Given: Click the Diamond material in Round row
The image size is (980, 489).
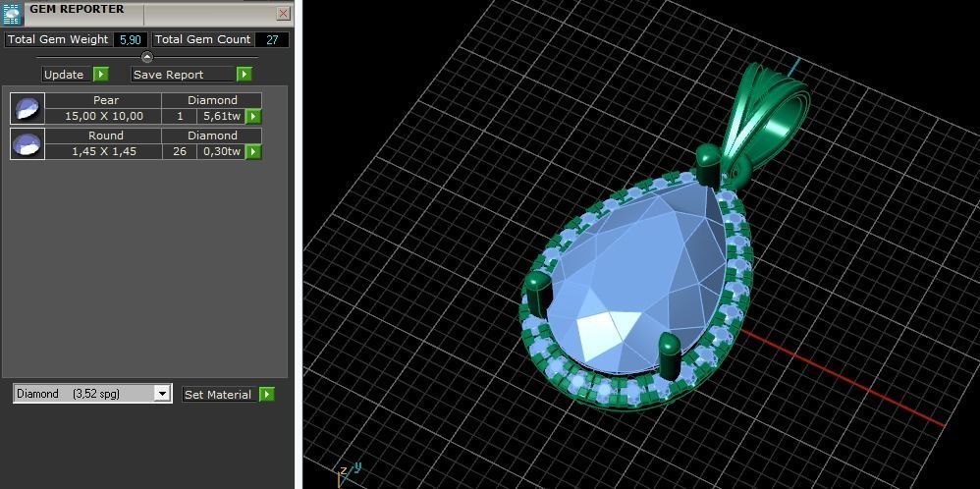Looking at the screenshot, I should click(x=212, y=136).
